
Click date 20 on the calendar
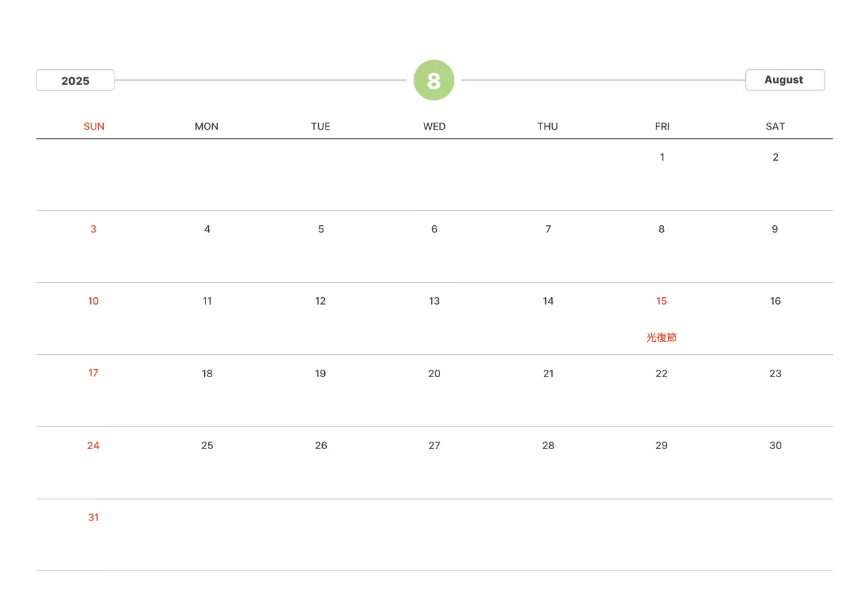pos(434,374)
